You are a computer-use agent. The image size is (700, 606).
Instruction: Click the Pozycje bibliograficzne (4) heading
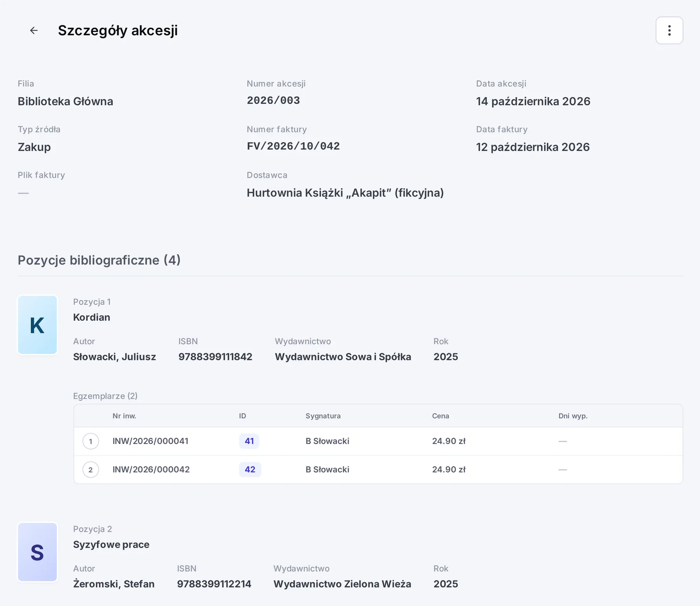click(99, 260)
